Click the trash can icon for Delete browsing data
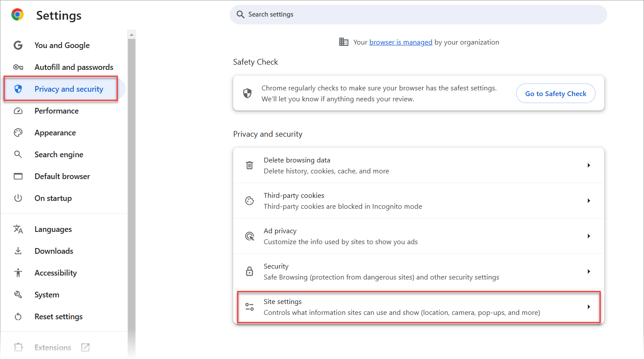 (249, 166)
